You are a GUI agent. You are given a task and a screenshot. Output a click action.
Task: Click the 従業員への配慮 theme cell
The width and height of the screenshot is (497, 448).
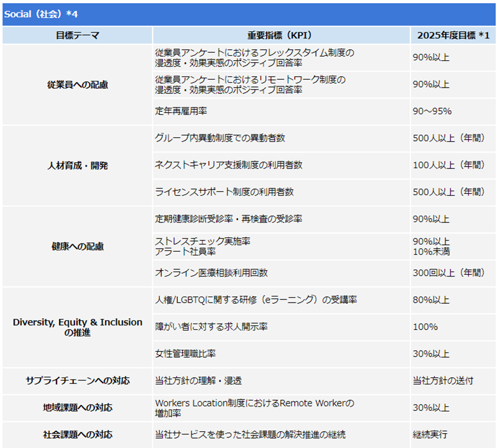click(78, 85)
